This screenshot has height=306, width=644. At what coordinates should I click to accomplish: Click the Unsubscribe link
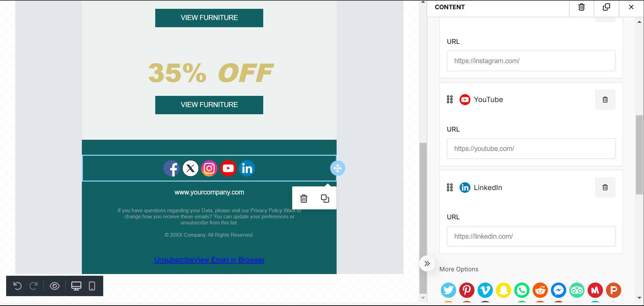174,260
